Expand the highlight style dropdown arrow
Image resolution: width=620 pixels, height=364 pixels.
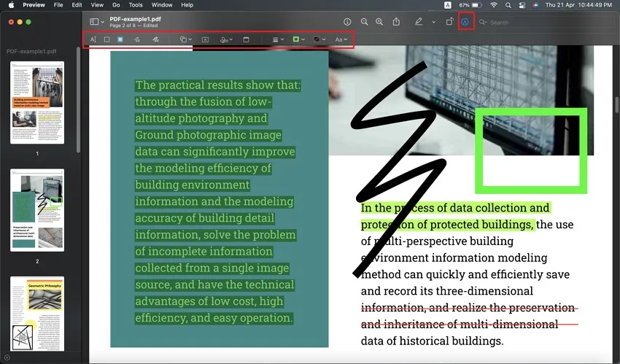coord(434,23)
